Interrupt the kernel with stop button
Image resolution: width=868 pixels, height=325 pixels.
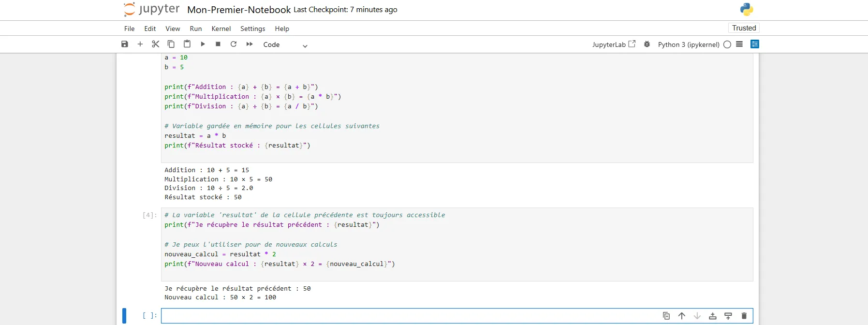[218, 44]
